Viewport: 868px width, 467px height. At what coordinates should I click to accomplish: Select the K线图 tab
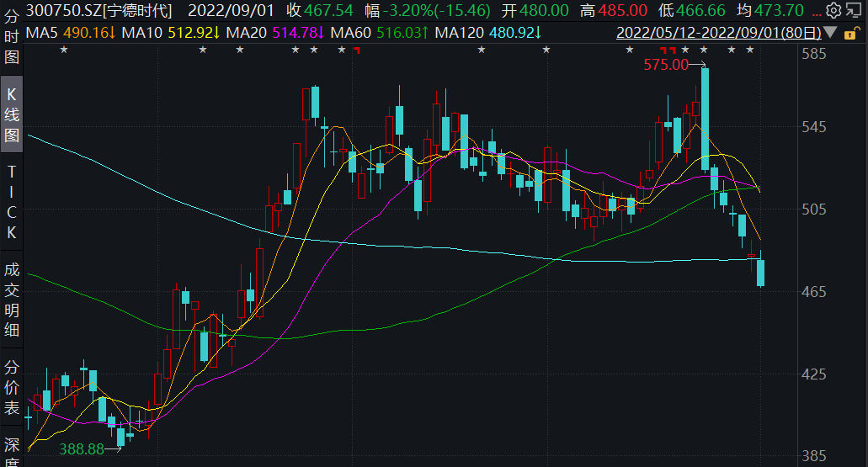coord(12,114)
